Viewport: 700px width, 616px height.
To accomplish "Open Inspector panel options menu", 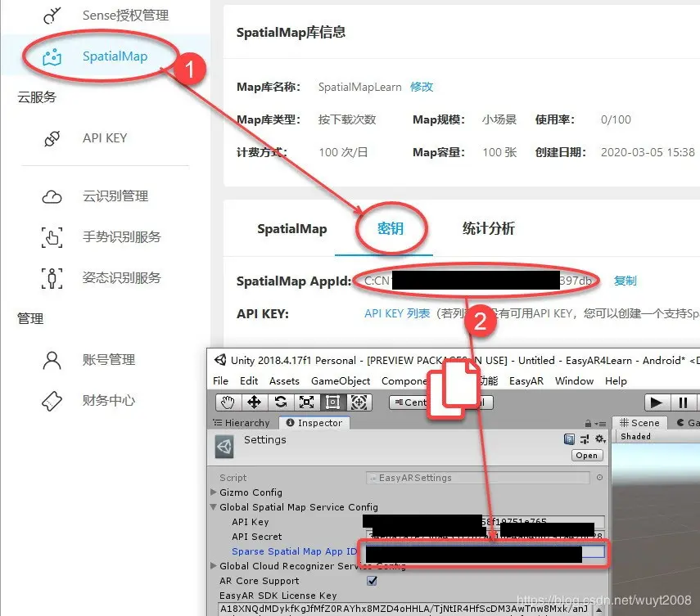I will (601, 424).
